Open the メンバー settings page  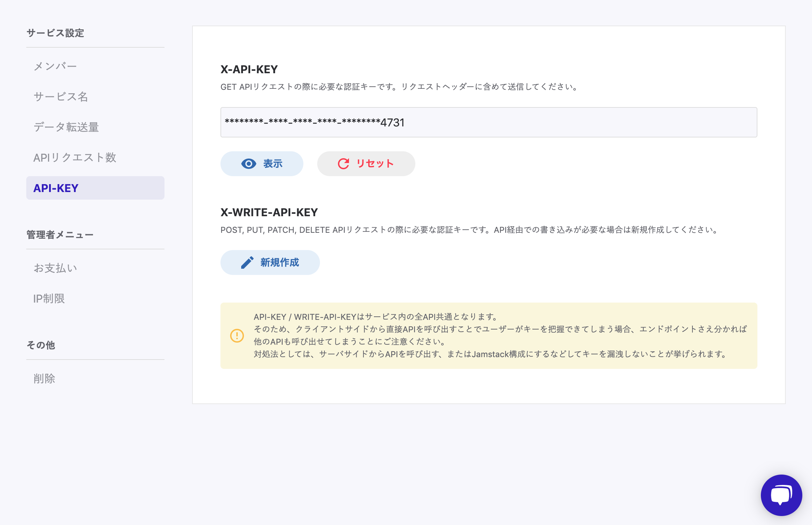coord(55,66)
